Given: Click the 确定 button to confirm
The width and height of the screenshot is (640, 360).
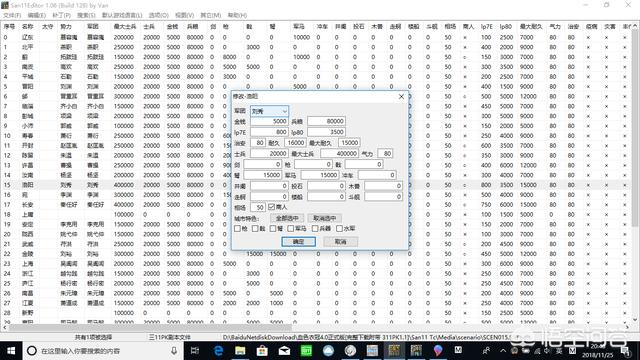Looking at the screenshot, I should click(x=298, y=242).
